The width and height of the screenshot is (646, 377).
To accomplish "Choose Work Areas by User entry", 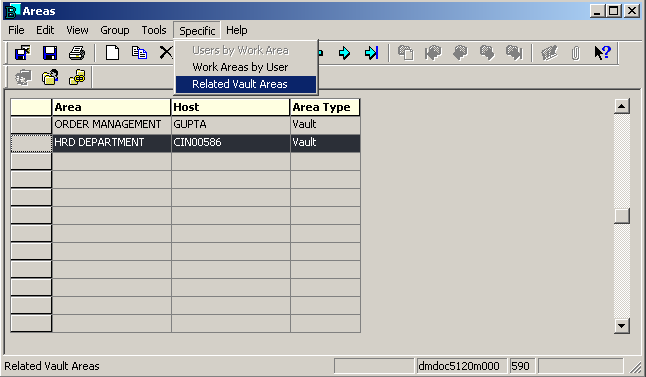I will [x=246, y=67].
